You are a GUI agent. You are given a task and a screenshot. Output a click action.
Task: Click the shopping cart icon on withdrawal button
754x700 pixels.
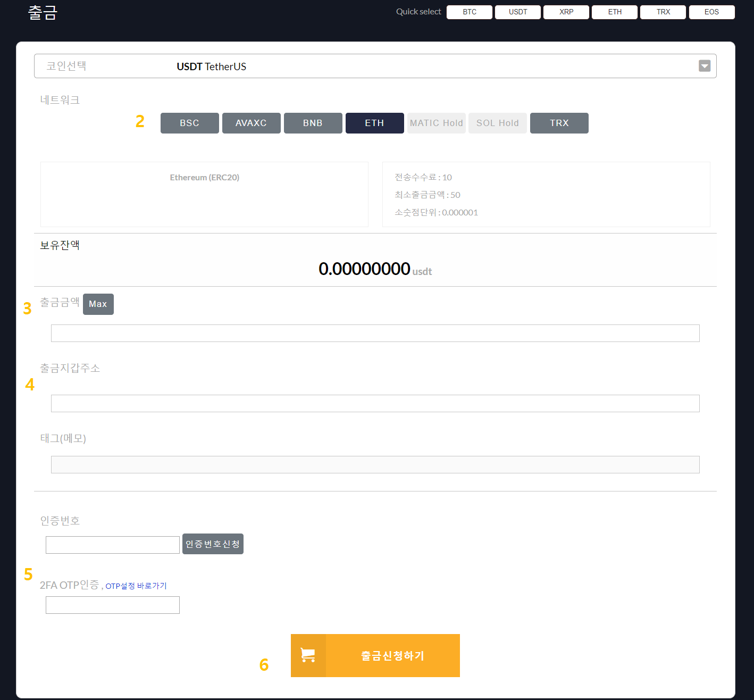308,655
